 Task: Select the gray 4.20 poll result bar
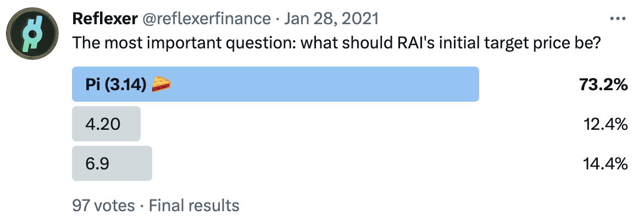click(106, 124)
